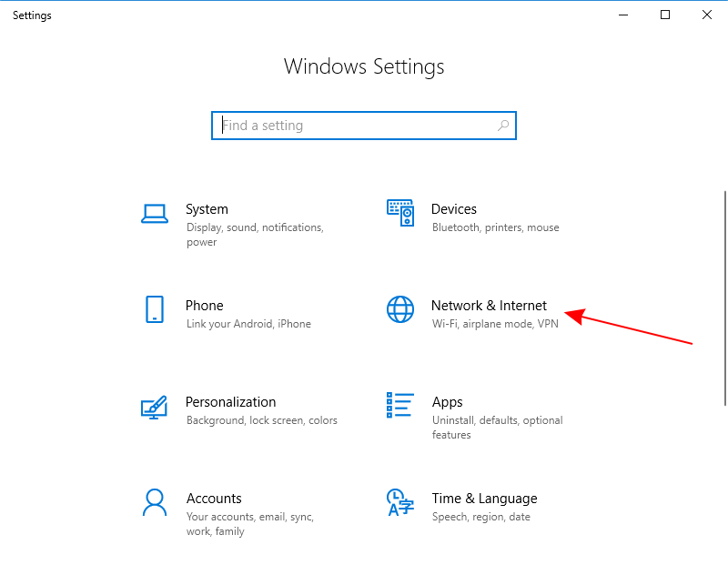Click the Time & Language heading text
The height and width of the screenshot is (575, 728).
point(484,499)
